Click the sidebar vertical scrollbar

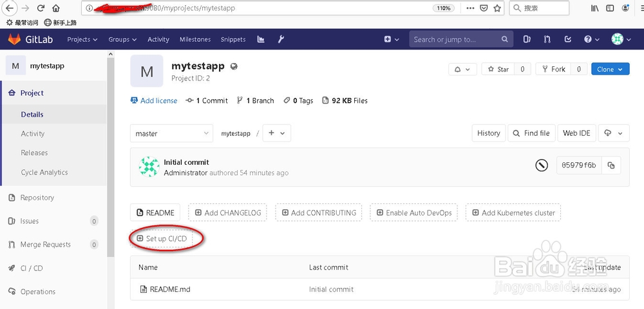[111, 156]
